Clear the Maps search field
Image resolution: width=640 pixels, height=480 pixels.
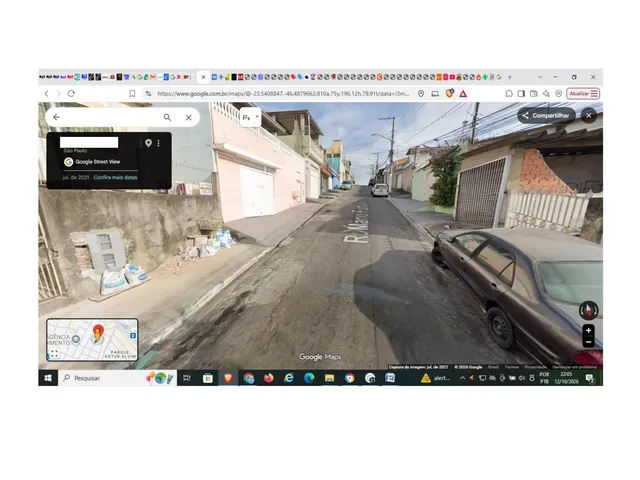[x=189, y=117]
